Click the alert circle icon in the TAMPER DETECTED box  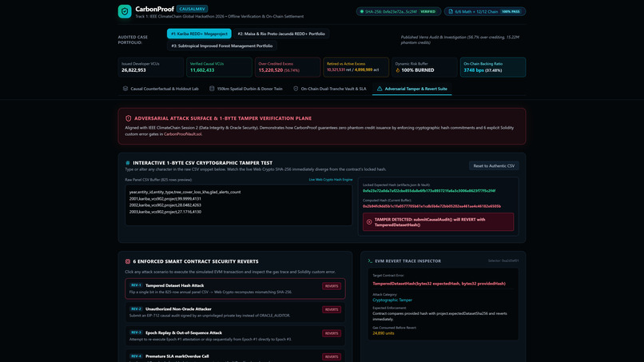tap(369, 222)
